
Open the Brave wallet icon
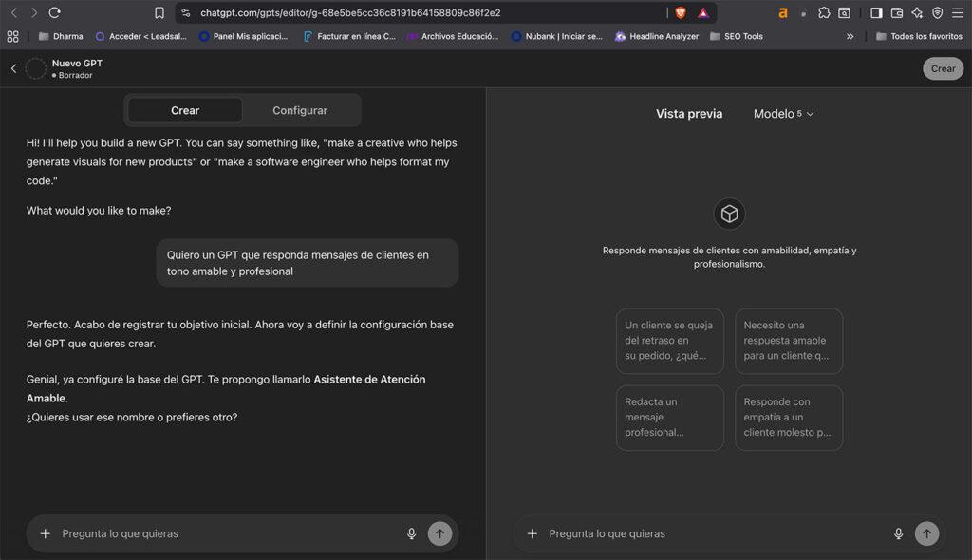(896, 12)
